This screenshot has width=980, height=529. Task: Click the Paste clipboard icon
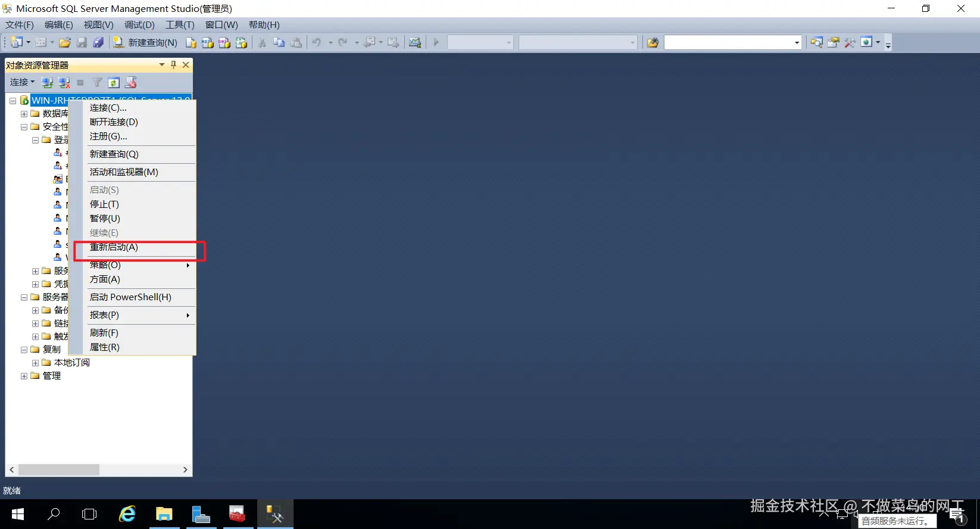[296, 42]
